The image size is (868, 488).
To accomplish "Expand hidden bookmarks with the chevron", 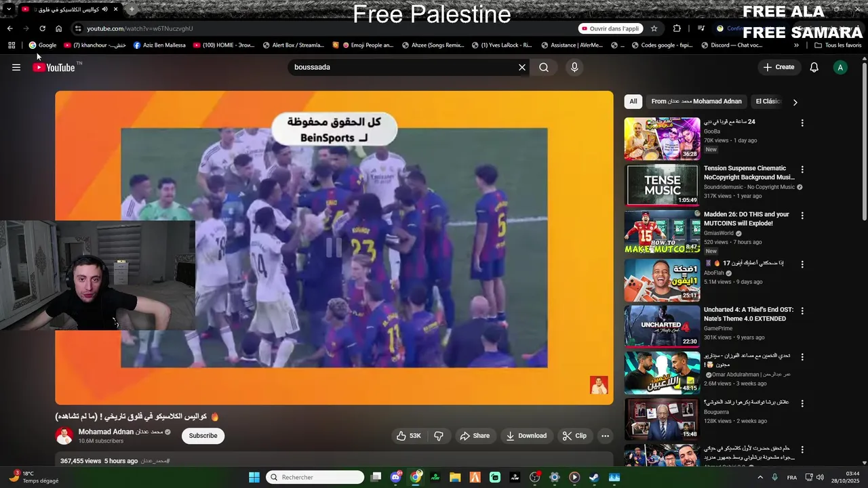I will 796,45.
